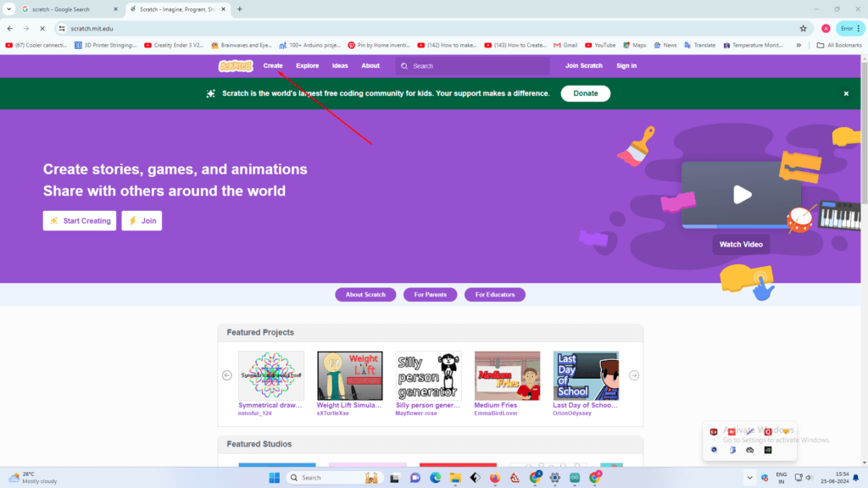Image resolution: width=868 pixels, height=488 pixels.
Task: Show previous featured projects with left arrow
Action: pos(227,375)
